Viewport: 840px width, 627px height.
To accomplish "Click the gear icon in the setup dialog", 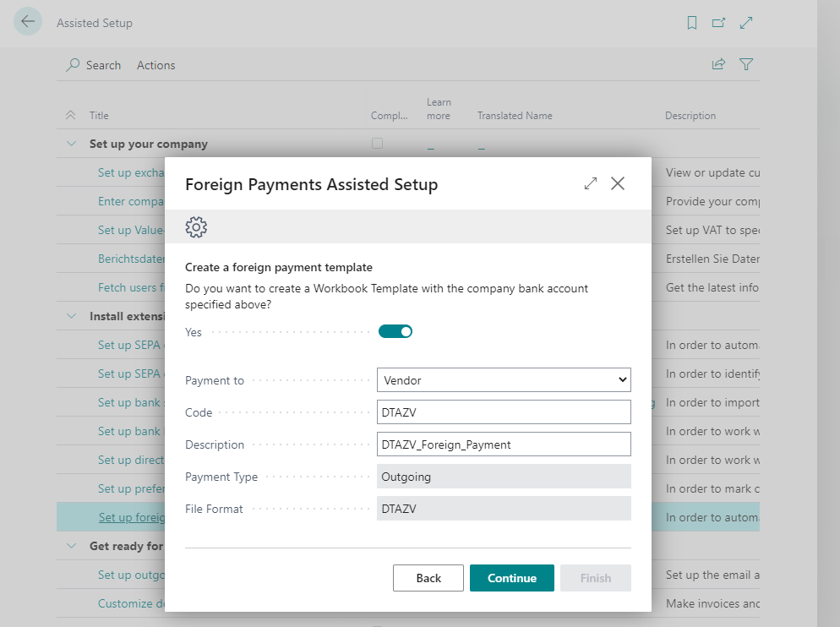I will tap(196, 226).
